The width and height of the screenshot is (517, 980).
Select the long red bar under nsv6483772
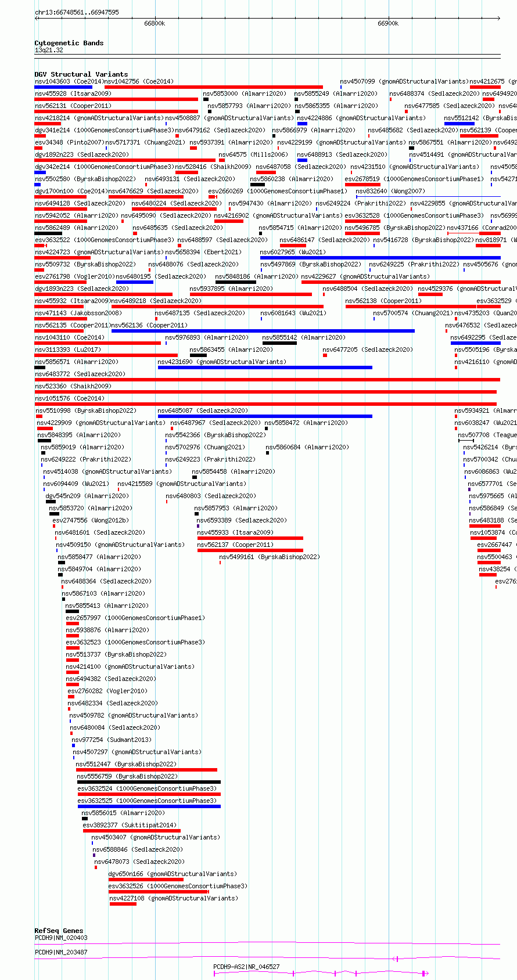pyautogui.click(x=267, y=380)
